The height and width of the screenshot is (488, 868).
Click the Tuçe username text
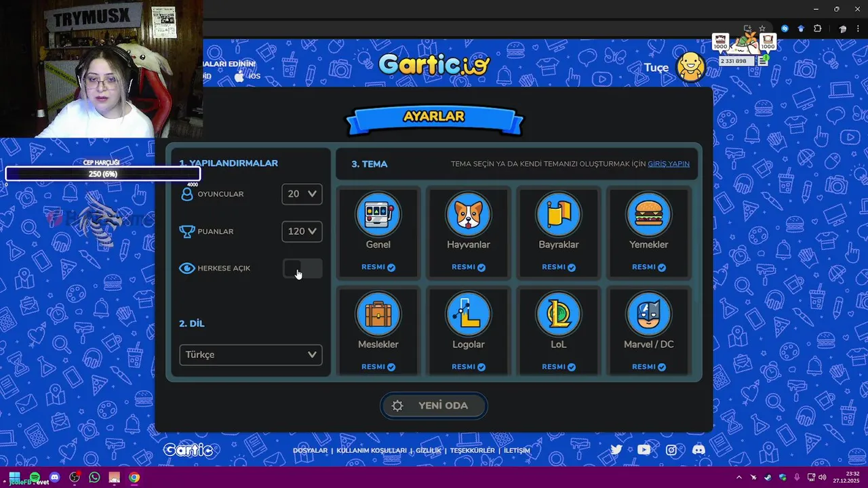(656, 67)
